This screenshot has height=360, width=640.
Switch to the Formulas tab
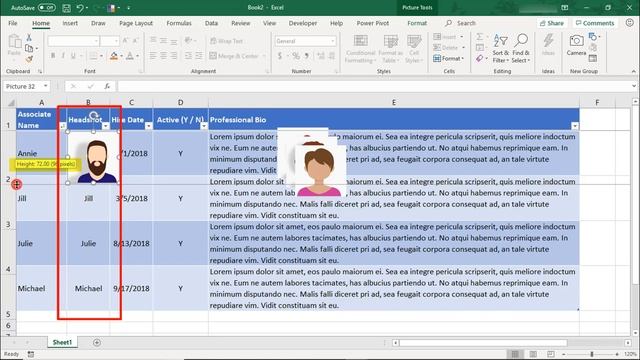[179, 23]
